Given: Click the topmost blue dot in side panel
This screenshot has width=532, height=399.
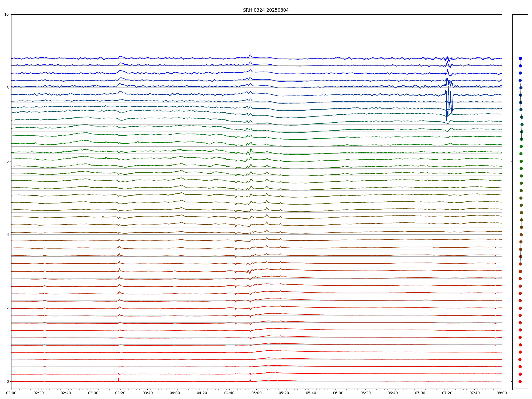Looking at the screenshot, I should (520, 58).
